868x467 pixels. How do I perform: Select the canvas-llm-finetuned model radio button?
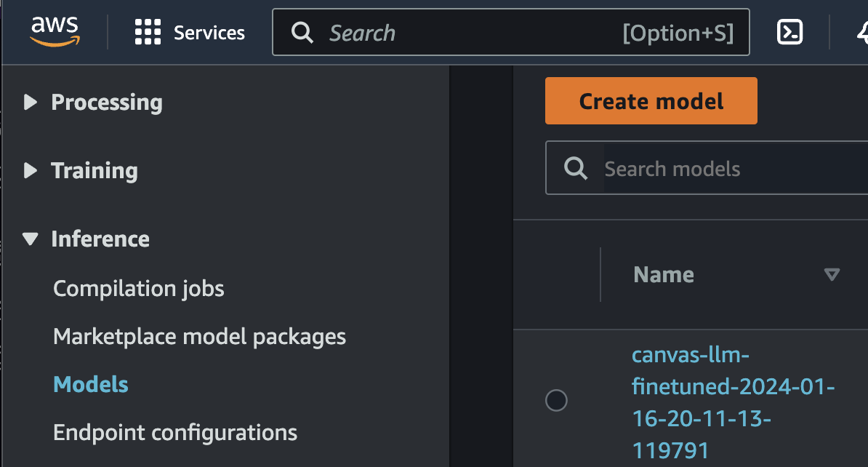point(556,400)
